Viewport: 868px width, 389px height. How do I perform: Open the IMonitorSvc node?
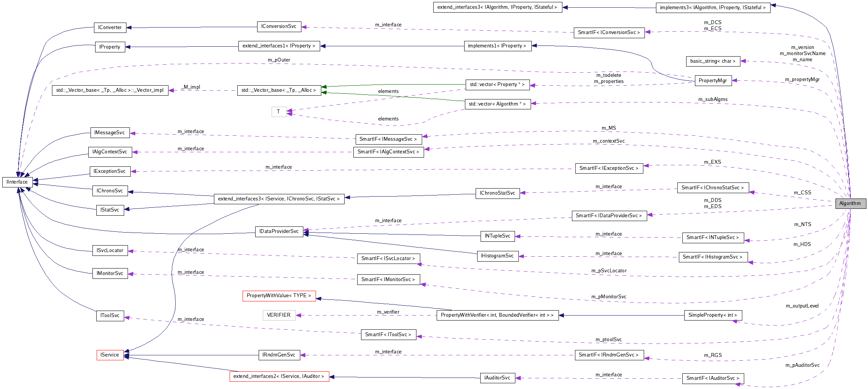point(110,273)
